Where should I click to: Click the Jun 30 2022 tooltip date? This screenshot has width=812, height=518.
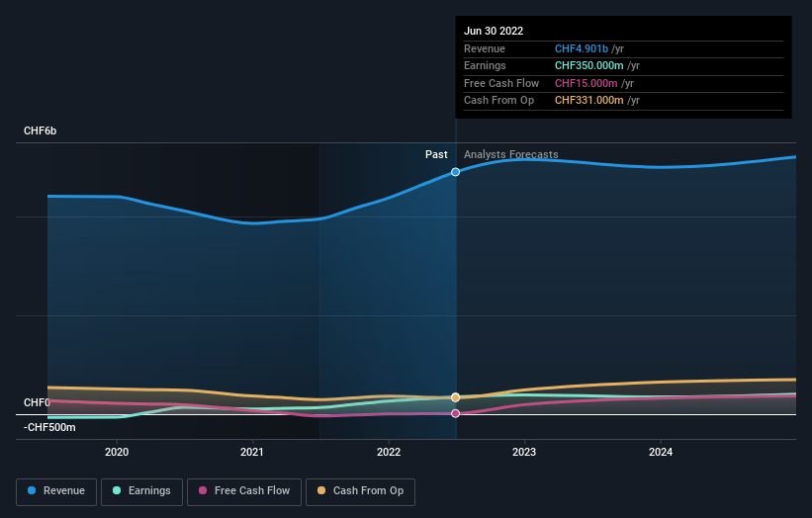click(494, 31)
